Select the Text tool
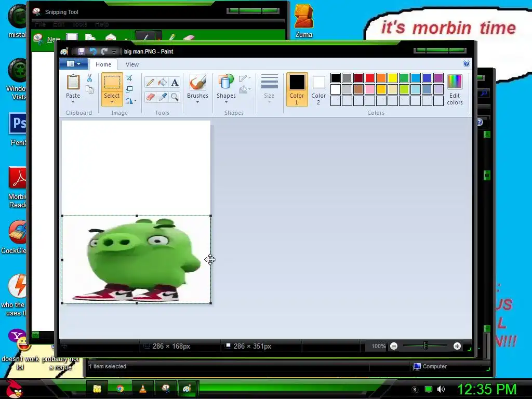532x399 pixels. 175,82
